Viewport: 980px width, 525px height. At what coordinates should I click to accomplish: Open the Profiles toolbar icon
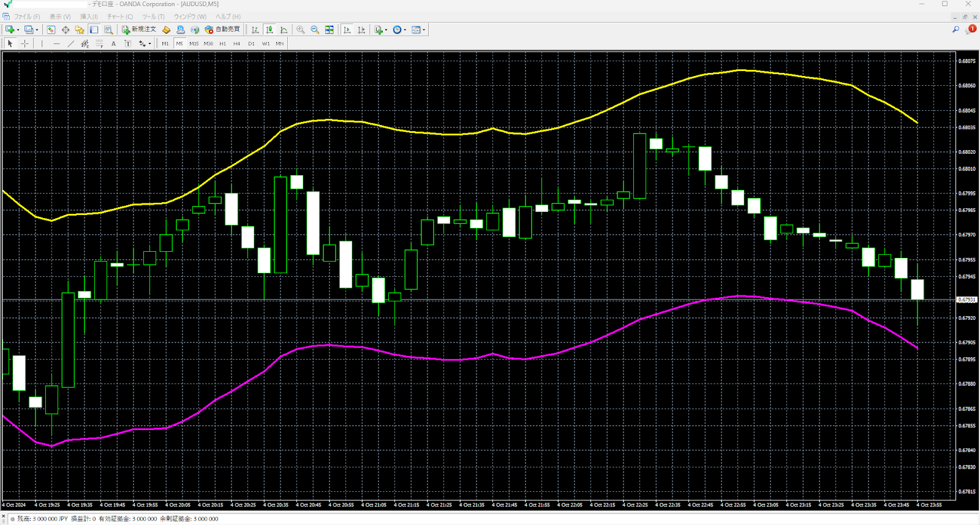point(29,29)
